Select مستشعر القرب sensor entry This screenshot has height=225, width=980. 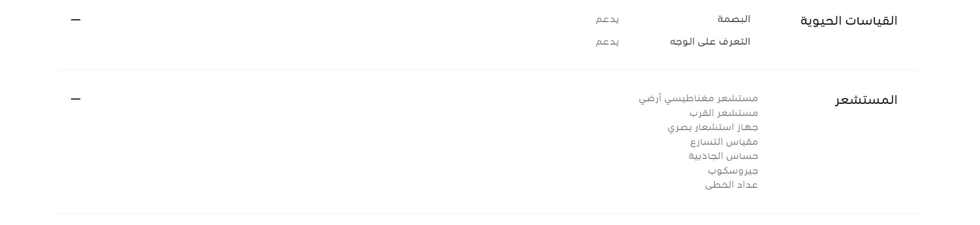click(x=724, y=113)
